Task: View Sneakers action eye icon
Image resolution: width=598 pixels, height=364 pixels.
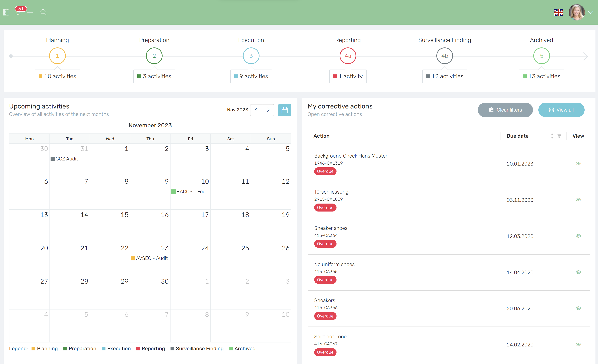Action: click(x=578, y=308)
